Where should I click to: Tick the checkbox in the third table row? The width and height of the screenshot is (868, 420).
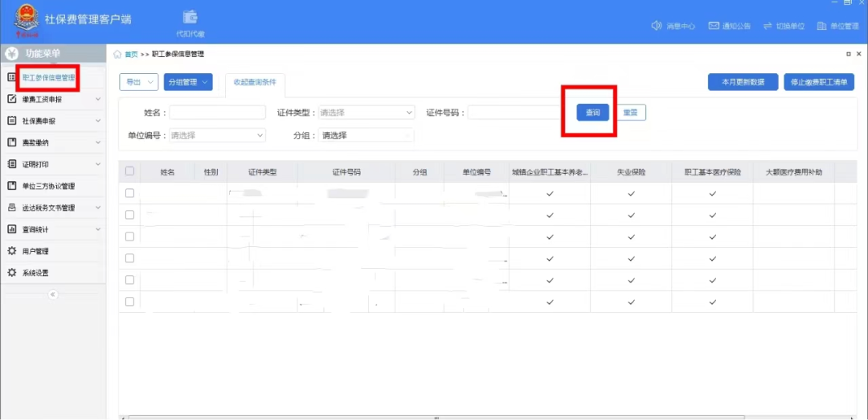tap(129, 237)
